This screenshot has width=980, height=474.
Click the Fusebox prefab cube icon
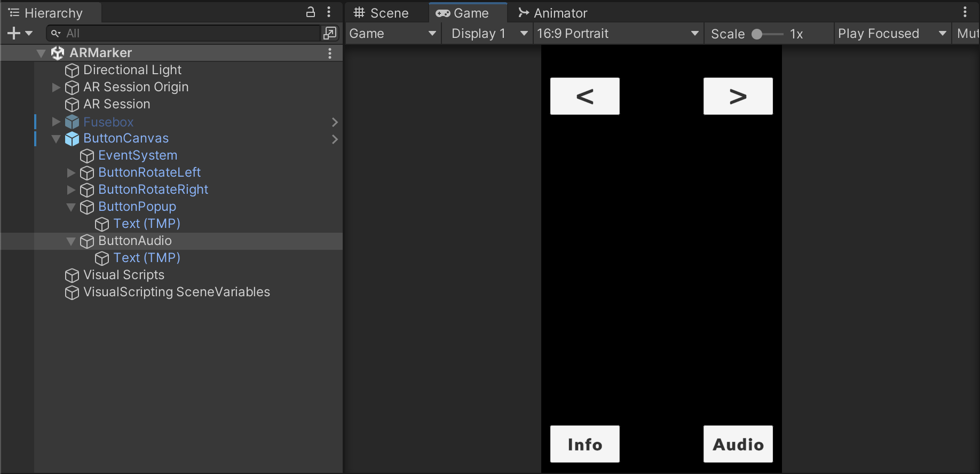point(72,122)
